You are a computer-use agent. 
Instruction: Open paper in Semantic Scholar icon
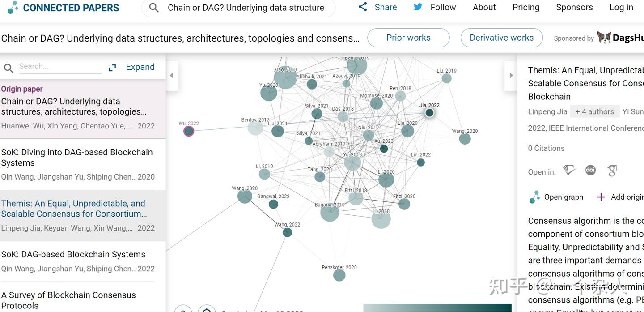pos(569,171)
